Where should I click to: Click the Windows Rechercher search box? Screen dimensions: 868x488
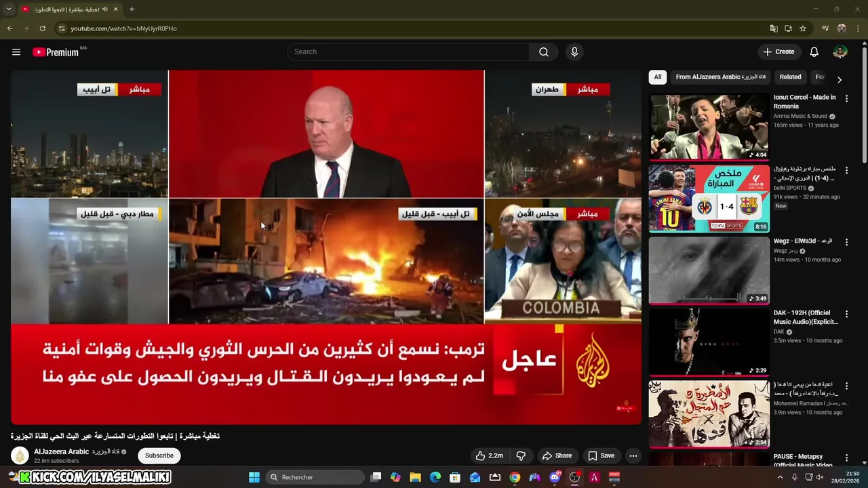click(x=315, y=477)
